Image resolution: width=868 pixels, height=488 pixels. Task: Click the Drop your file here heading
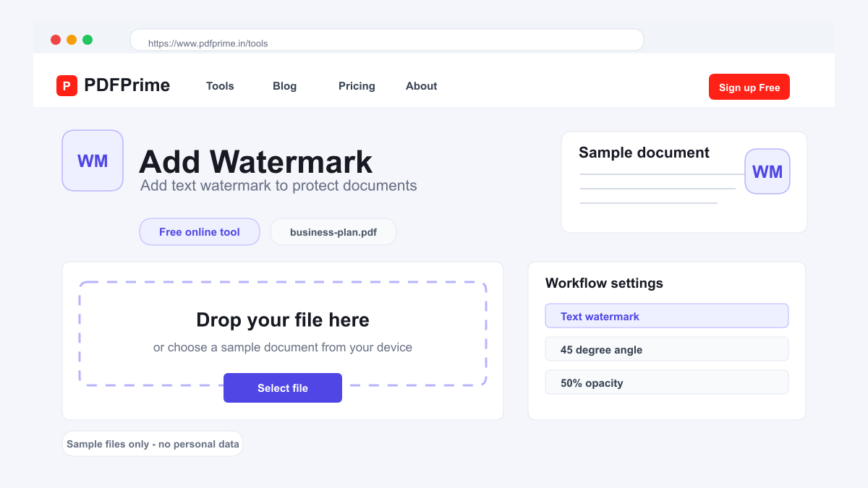[x=283, y=320]
